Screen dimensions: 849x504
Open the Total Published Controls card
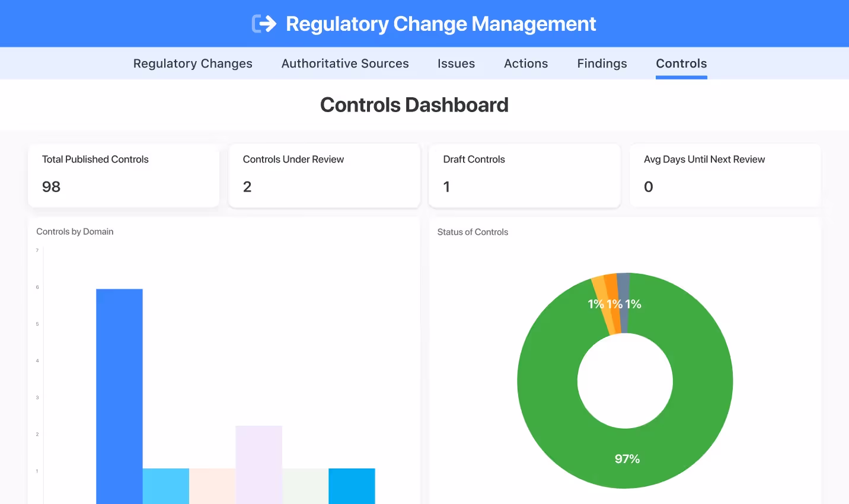[123, 176]
